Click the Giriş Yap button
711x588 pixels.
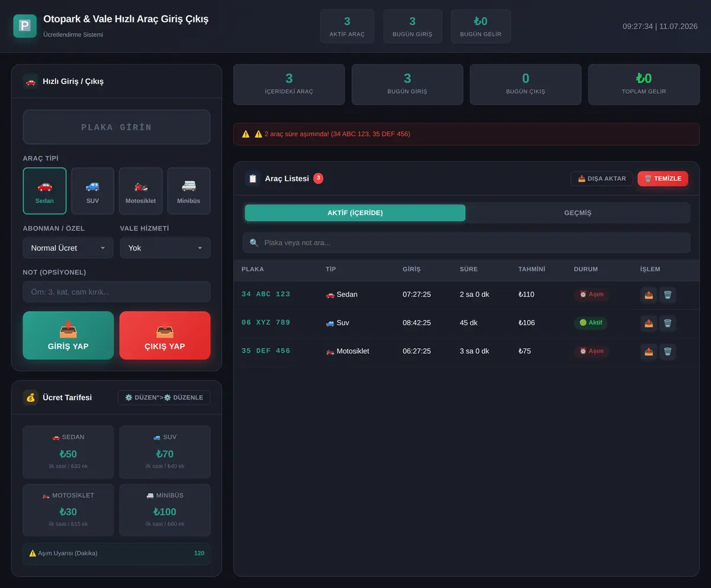(x=68, y=335)
